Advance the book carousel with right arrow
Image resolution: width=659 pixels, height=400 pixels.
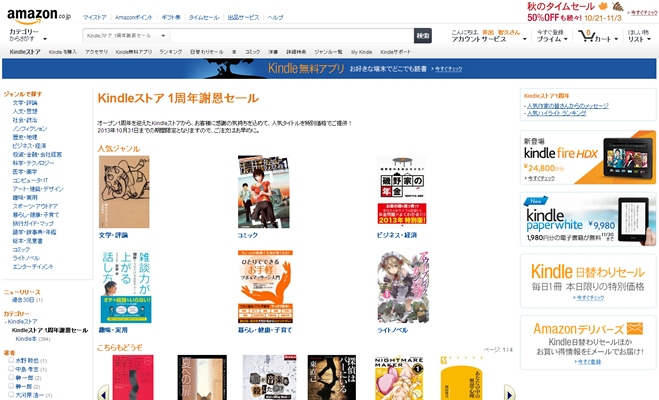(x=509, y=394)
